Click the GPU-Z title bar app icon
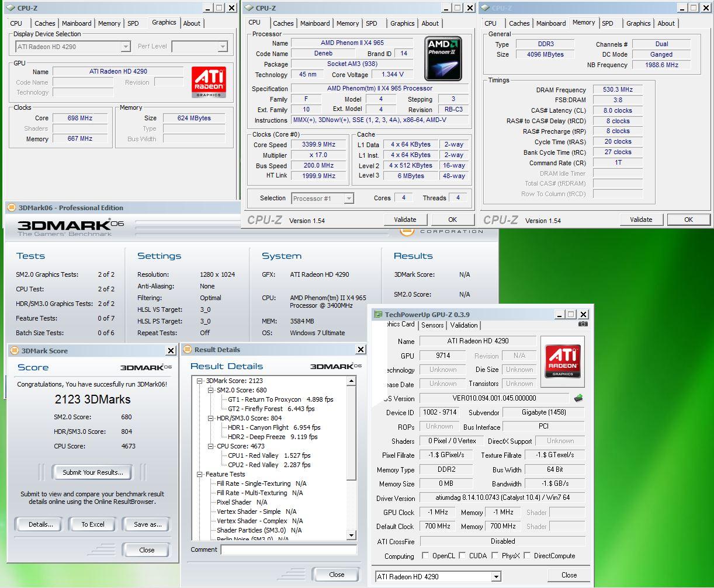This screenshot has height=588, width=714. tap(379, 315)
